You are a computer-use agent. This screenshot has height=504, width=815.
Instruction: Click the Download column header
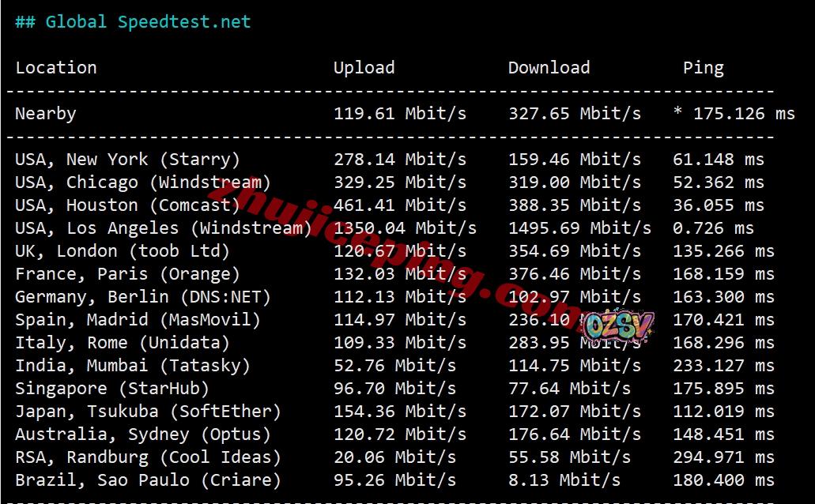coord(549,68)
